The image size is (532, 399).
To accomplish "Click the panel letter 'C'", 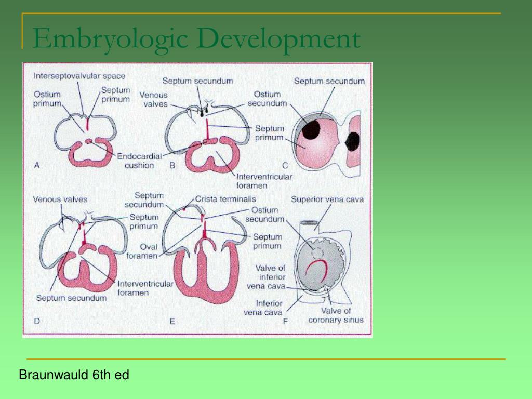I will pyautogui.click(x=285, y=166).
